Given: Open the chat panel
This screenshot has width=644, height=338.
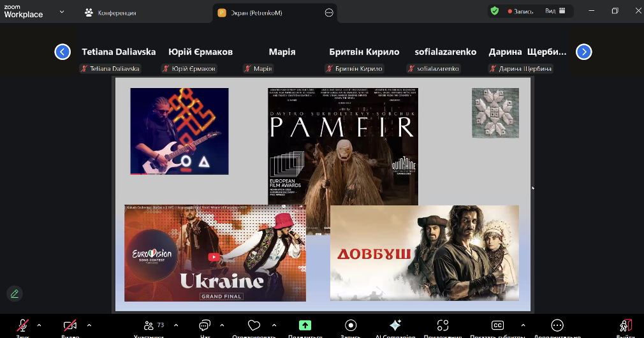Looking at the screenshot, I should coord(205,326).
